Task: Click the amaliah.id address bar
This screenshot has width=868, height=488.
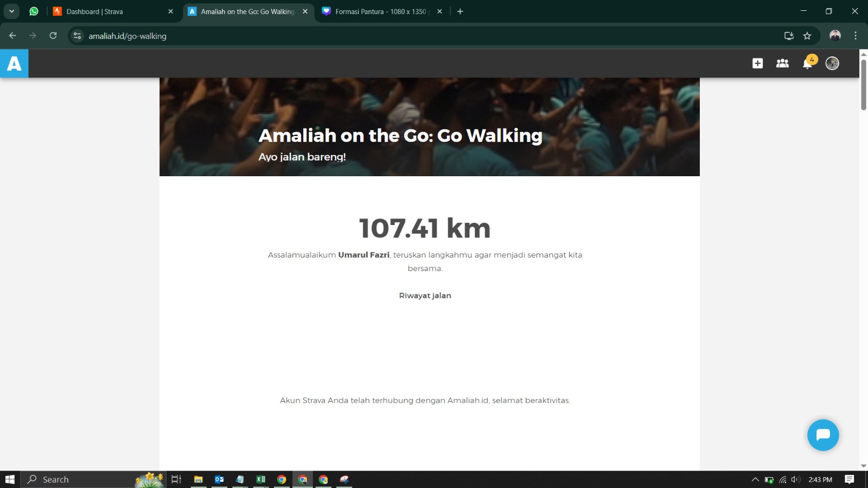Action: (x=380, y=36)
